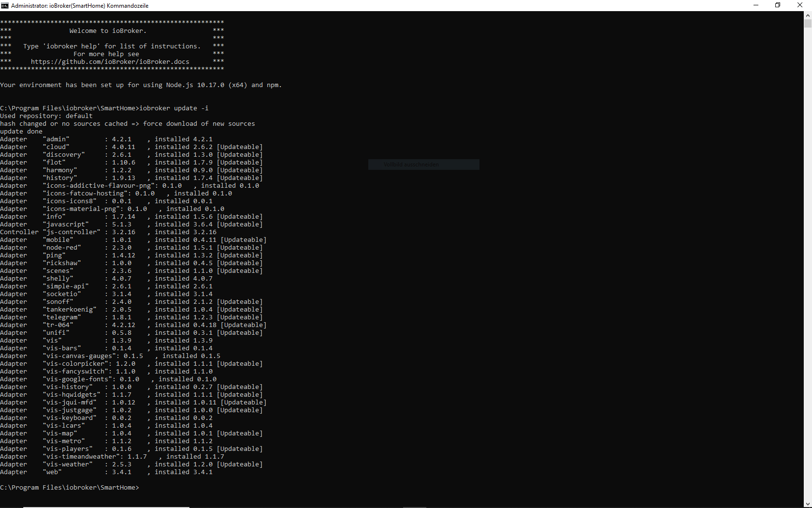Click [Updateable] on the vis-weather row
Screen dimensions: 812x508
coord(240,464)
